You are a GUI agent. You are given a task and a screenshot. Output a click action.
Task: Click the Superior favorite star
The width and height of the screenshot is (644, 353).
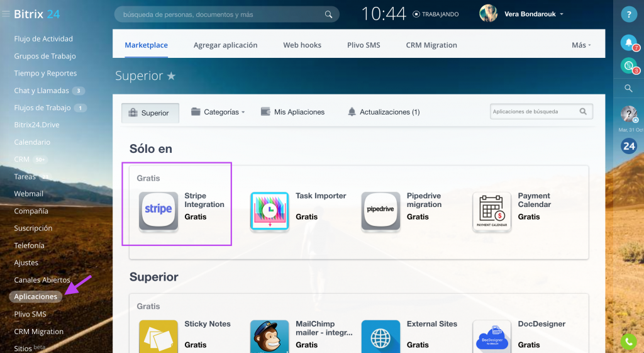(x=171, y=76)
